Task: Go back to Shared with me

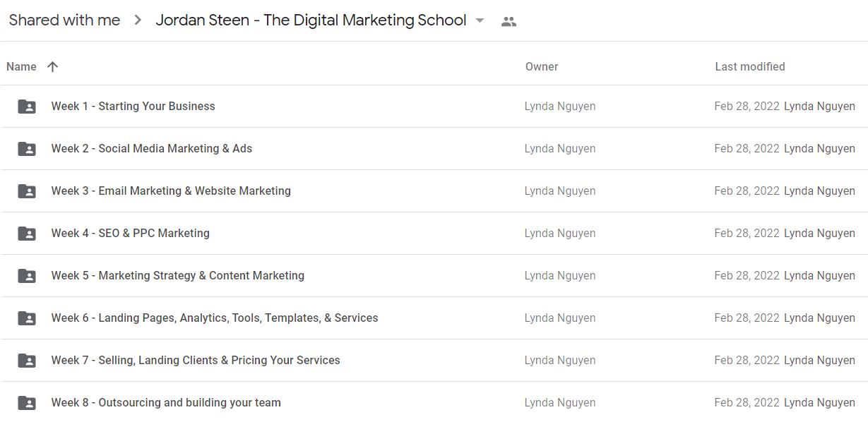Action: click(64, 20)
